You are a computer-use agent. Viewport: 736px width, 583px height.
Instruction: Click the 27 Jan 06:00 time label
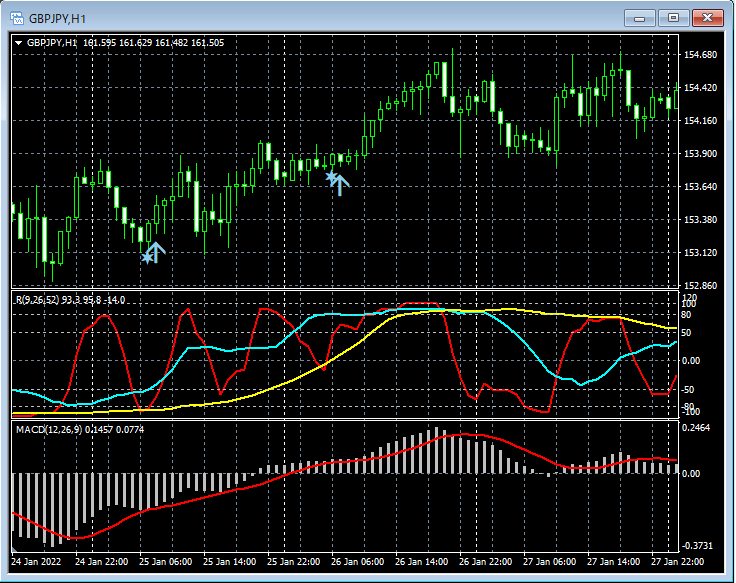click(550, 562)
